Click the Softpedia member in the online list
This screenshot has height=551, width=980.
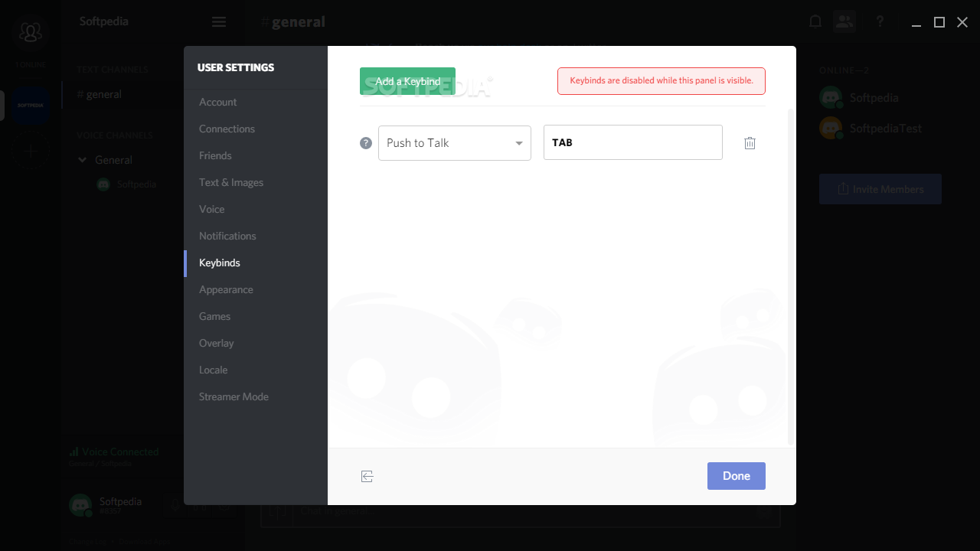pos(859,98)
